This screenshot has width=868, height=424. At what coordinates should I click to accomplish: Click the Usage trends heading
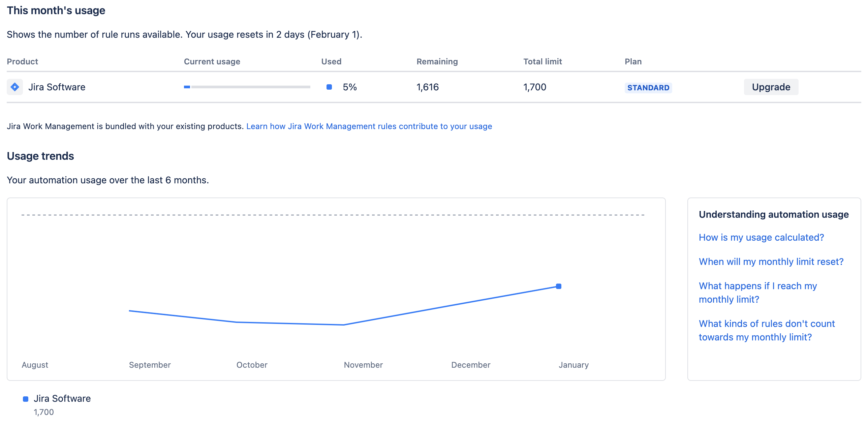[x=40, y=156]
